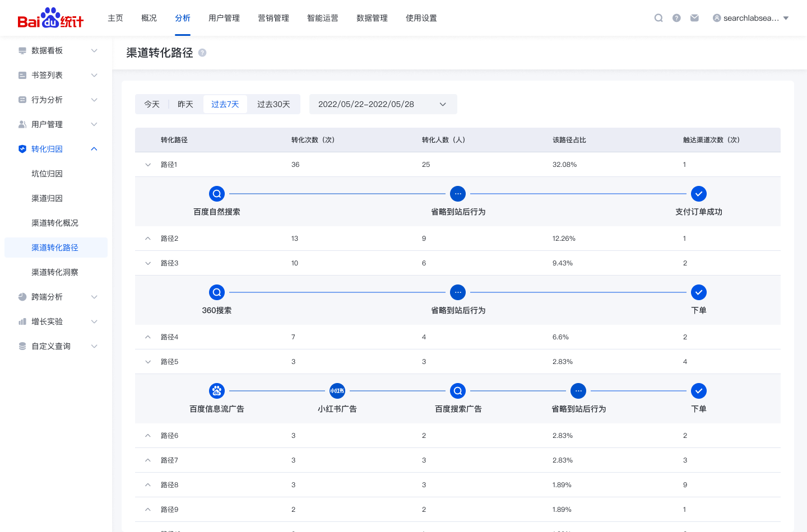The width and height of the screenshot is (807, 532).
Task: Open the mail messages icon
Action: point(694,18)
